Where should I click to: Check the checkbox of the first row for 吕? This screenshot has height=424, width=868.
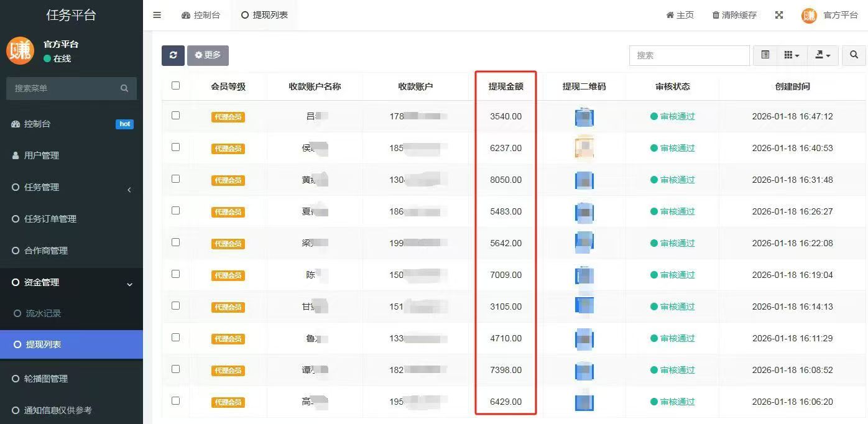(175, 116)
